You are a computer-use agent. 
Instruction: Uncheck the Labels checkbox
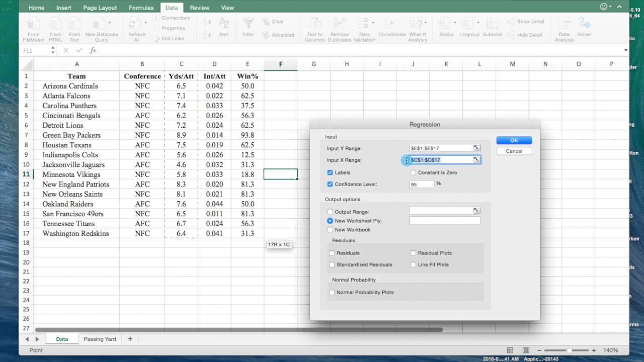[330, 172]
